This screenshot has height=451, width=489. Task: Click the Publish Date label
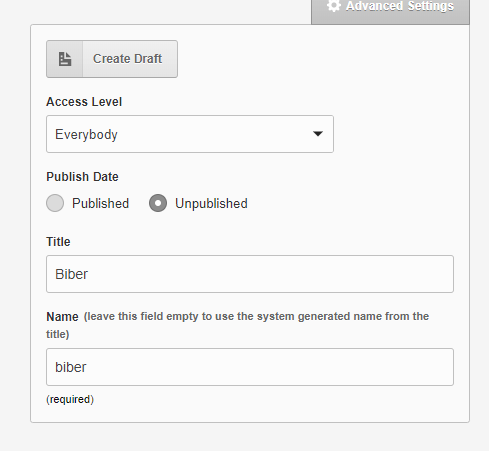coord(82,177)
